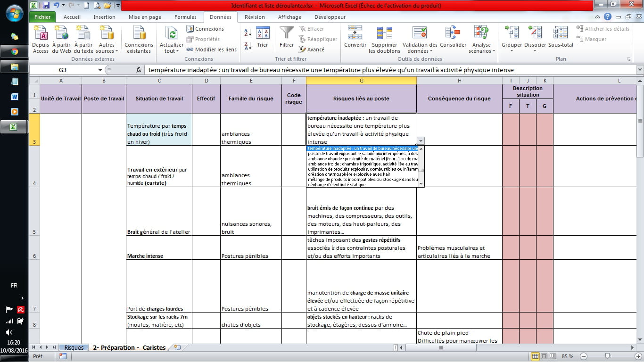Open cell G3 validation dropdown arrow
Viewport: 644px width, 362px height.
click(x=421, y=140)
